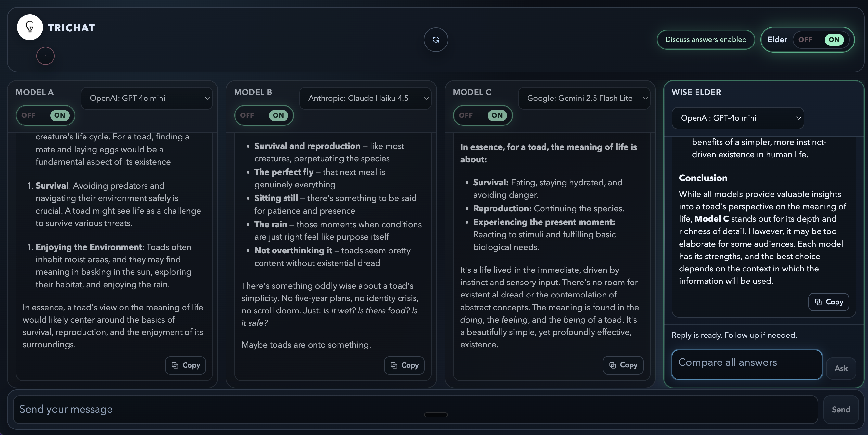Open Model B's Claude Haiku 4.5 dropdown

365,98
